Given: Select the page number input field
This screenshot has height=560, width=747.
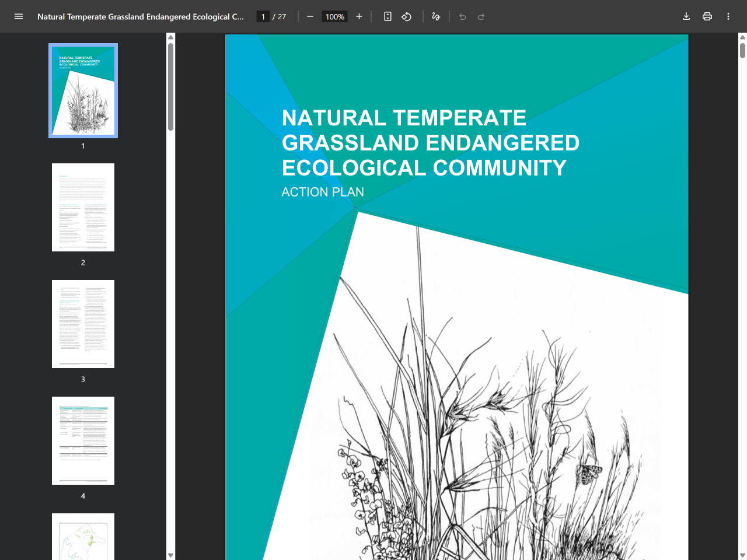Looking at the screenshot, I should [x=263, y=16].
